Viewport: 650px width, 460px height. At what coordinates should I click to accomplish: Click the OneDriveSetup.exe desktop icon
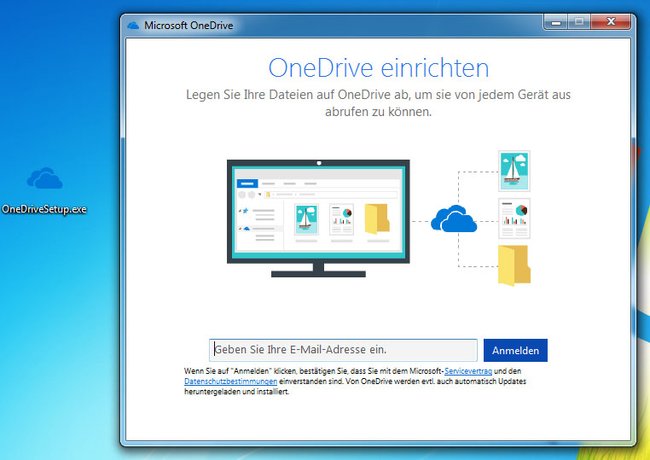(x=44, y=179)
